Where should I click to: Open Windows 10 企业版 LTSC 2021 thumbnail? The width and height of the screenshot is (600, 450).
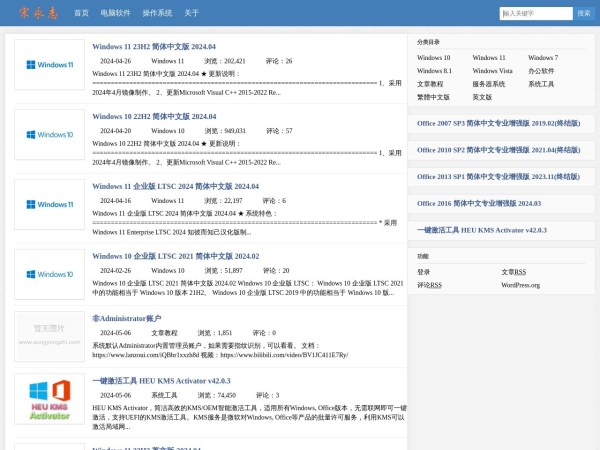coord(49,274)
